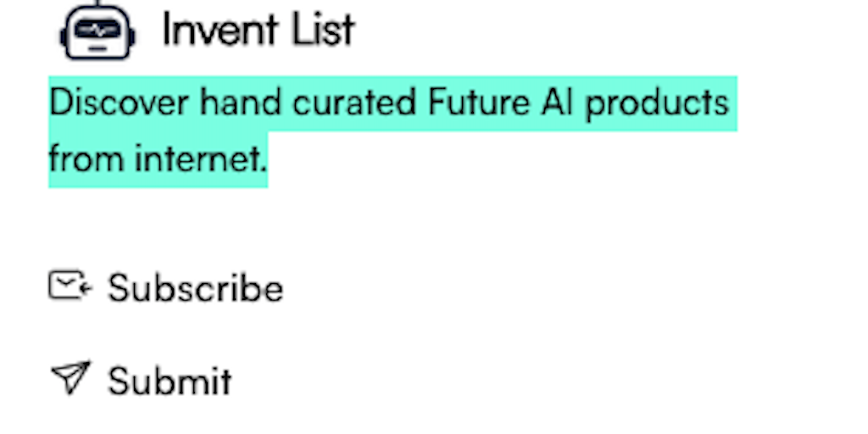Image resolution: width=868 pixels, height=434 pixels.
Task: Click the Submit paper plane icon
Action: 70,378
